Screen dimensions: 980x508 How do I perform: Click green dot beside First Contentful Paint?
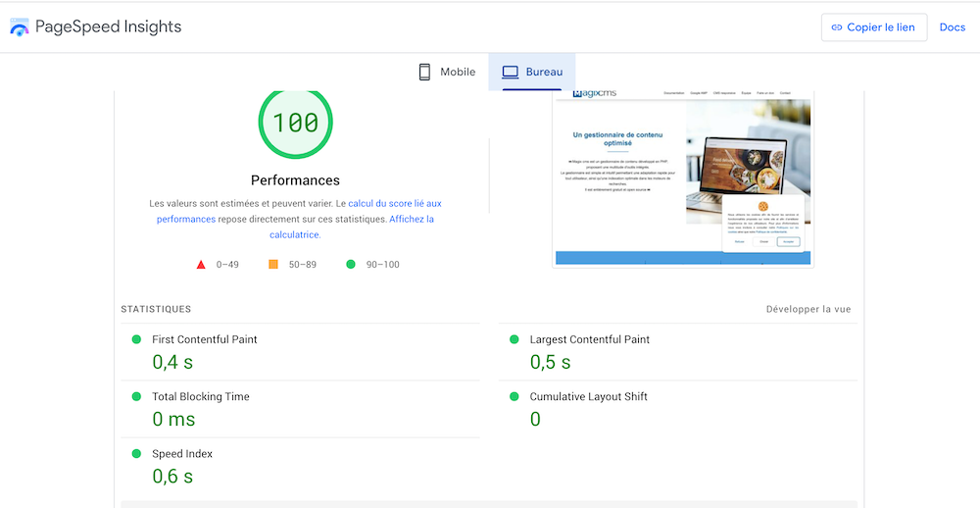(x=136, y=339)
